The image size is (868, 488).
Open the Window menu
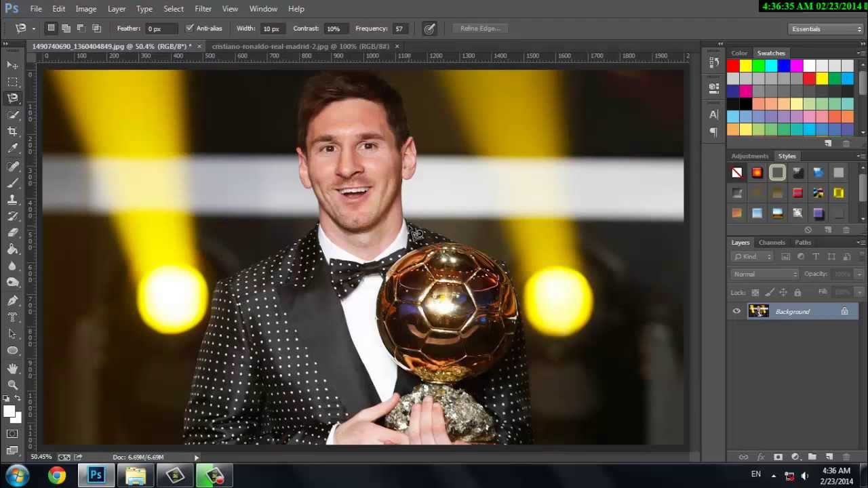pos(263,9)
